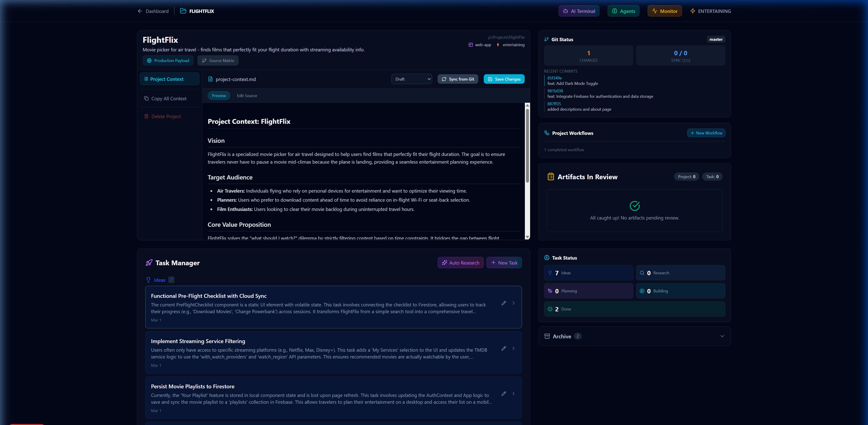Click the 0 / 0 SYNC tile

(x=680, y=56)
